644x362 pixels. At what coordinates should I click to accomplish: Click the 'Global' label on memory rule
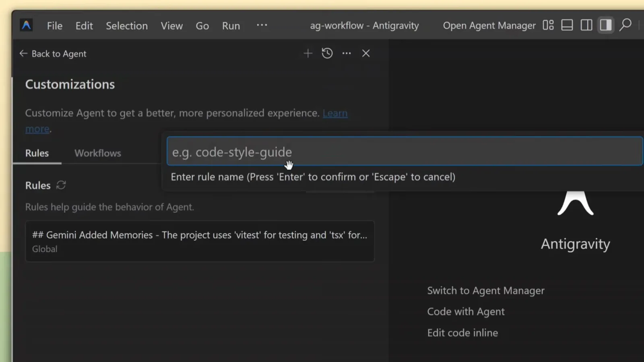[45, 249]
